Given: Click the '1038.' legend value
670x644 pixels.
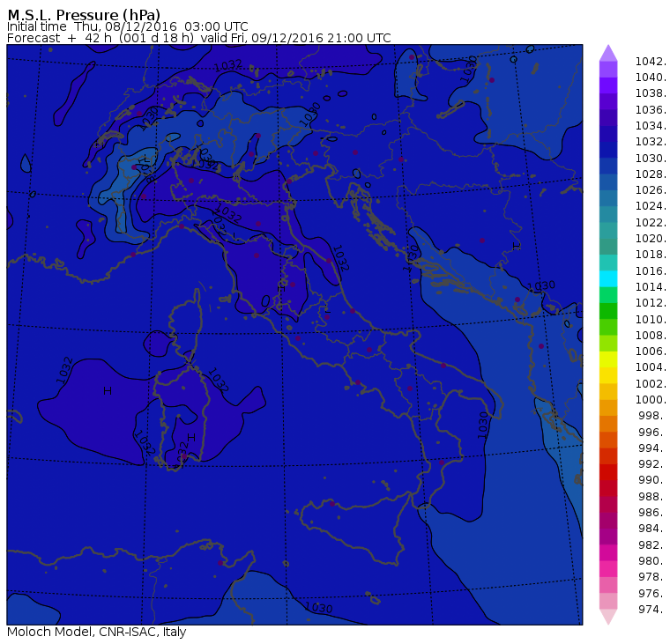Looking at the screenshot, I should 651,93.
